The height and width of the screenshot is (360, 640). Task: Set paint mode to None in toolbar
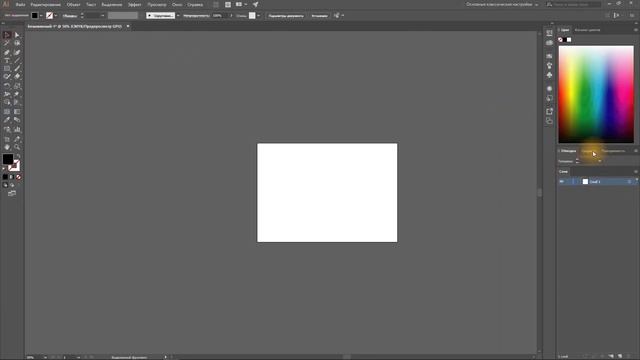[18, 177]
